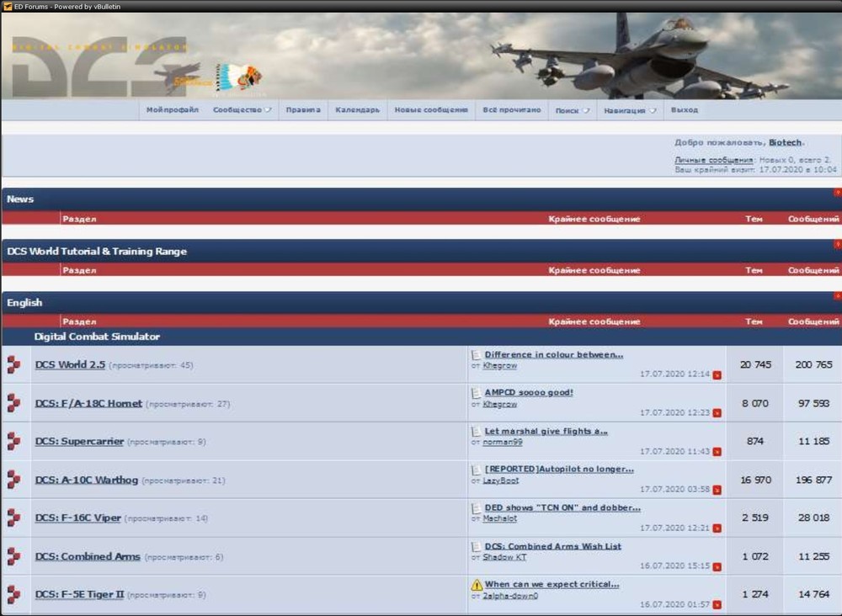Click the forum status icon beside DCS: Combined Arms
The width and height of the screenshot is (842, 616).
(14, 556)
